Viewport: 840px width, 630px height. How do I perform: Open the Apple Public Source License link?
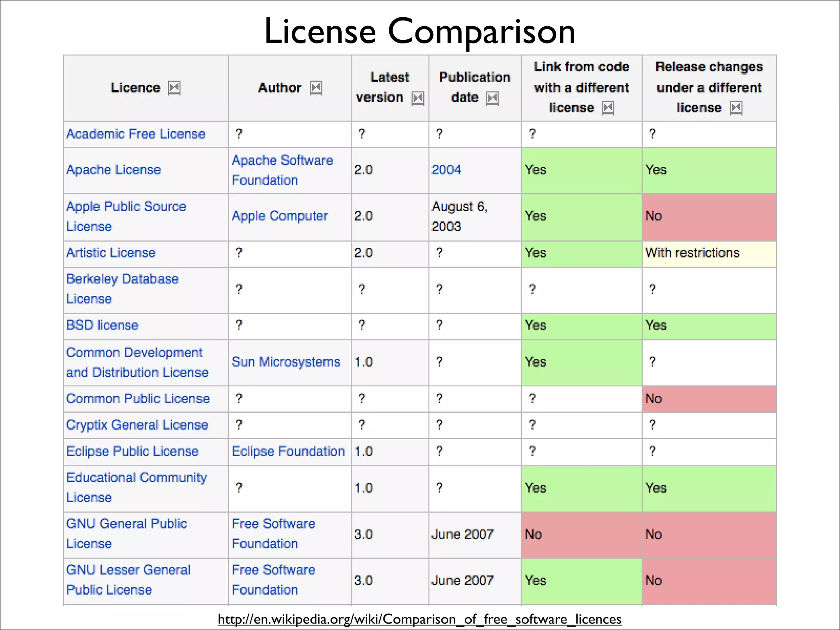point(126,216)
